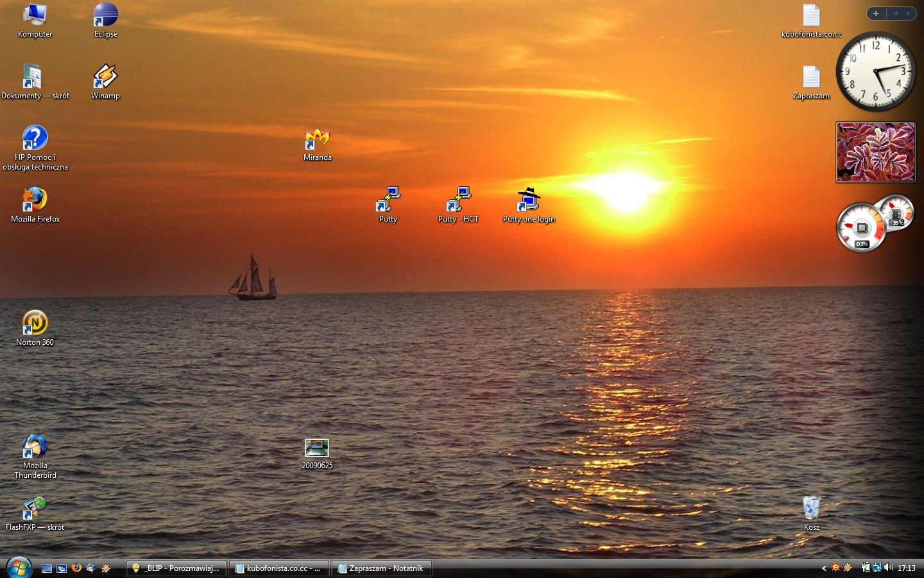Click Switch Between Windows in Quick Launch
This screenshot has width=924, height=578.
[x=62, y=568]
